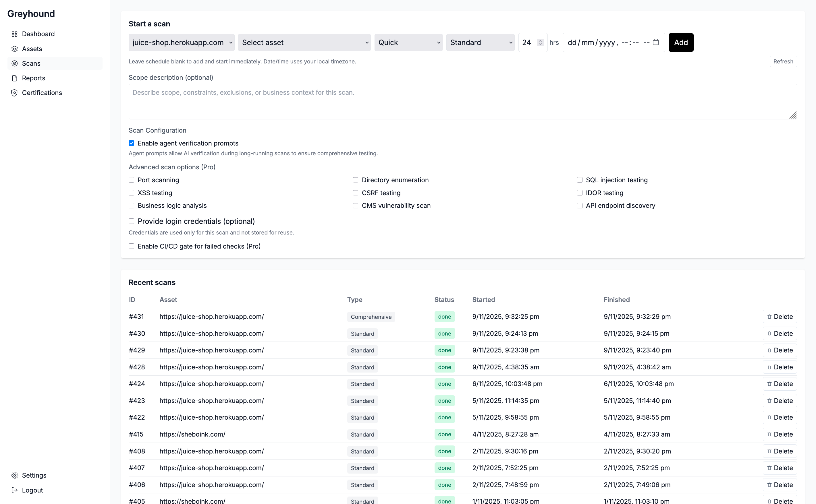
Task: Expand the Select asset dropdown
Action: [304, 42]
